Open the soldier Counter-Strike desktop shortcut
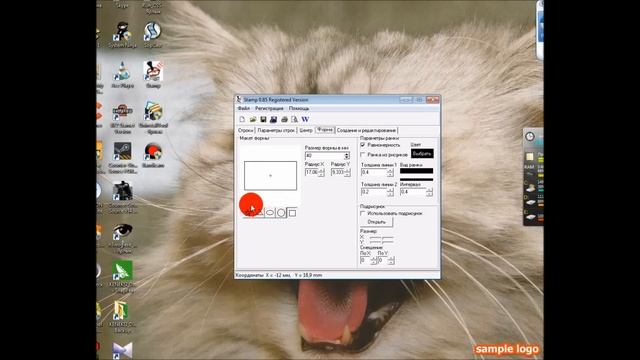The height and width of the screenshot is (360, 640). 122,198
